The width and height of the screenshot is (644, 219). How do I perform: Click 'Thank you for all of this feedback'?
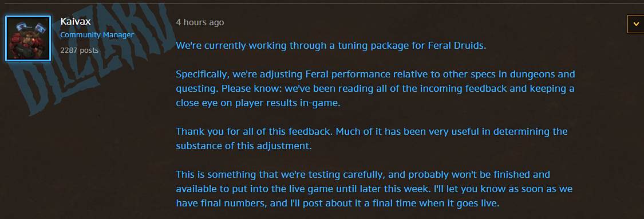248,132
